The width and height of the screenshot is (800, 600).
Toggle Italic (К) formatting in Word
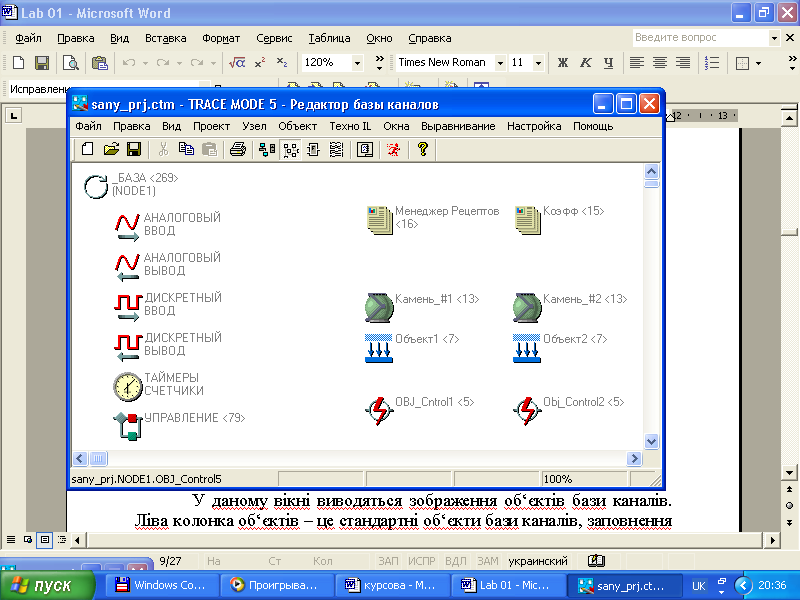point(586,62)
